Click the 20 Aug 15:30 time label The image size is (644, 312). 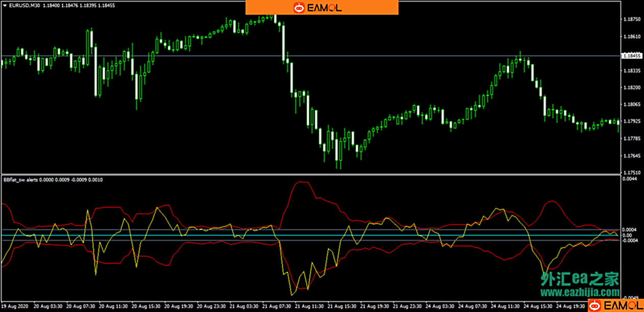click(x=145, y=306)
